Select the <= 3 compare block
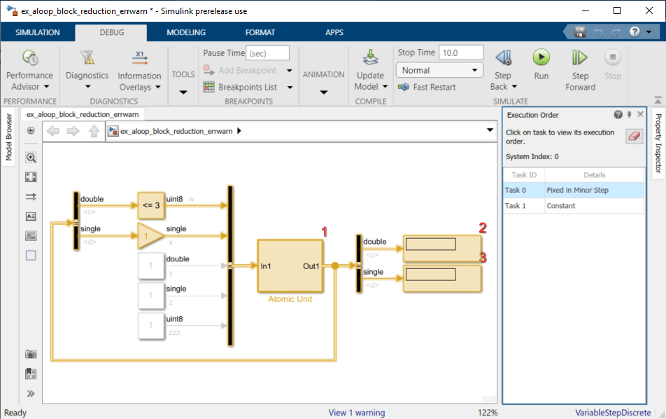666x419 pixels. (x=151, y=205)
